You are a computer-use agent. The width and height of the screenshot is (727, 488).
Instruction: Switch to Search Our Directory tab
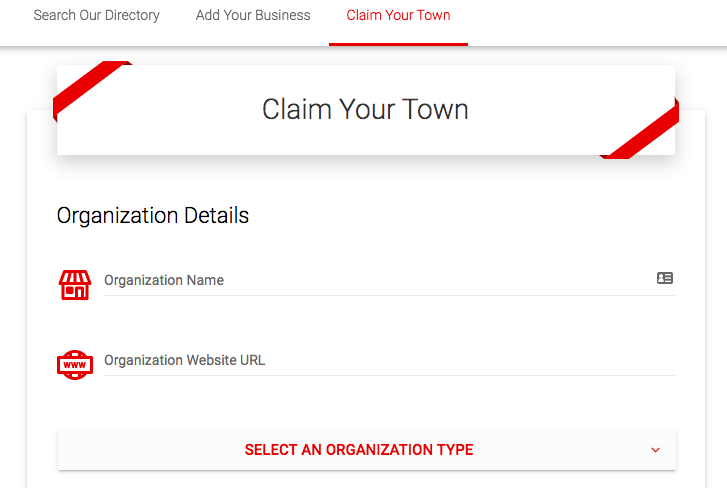[x=96, y=16]
